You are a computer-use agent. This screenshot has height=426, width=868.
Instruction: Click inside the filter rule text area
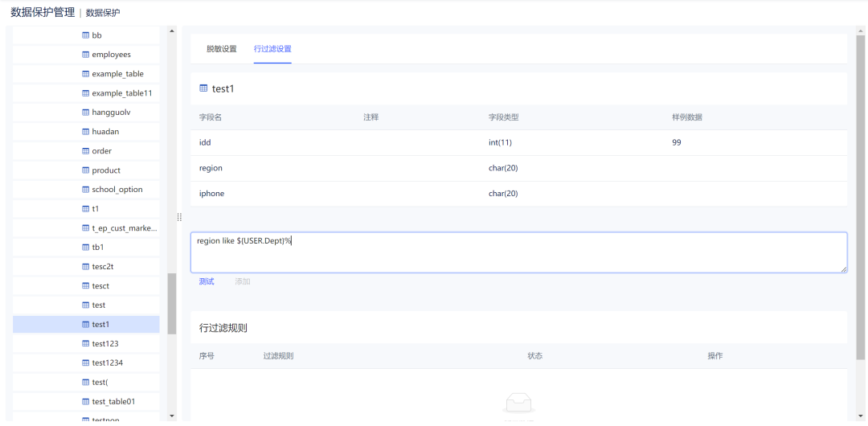(518, 252)
